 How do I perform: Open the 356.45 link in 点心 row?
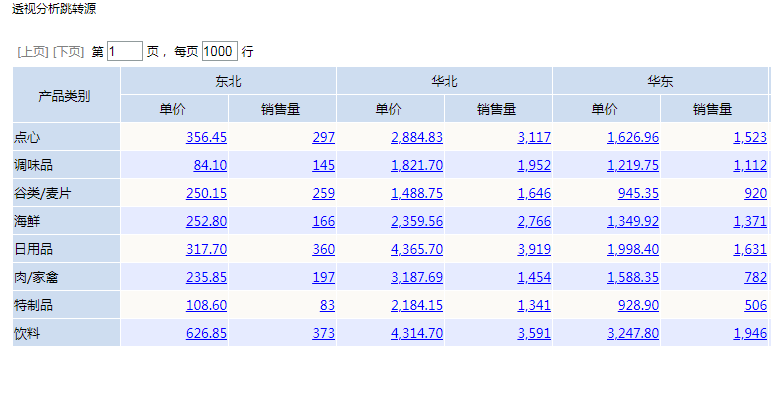pyautogui.click(x=207, y=137)
